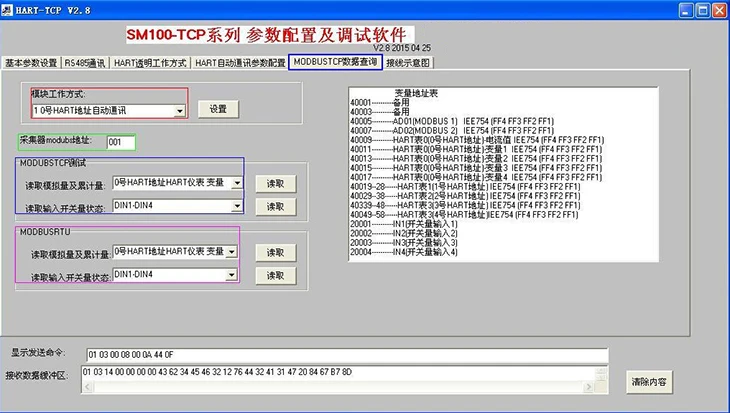Viewport: 730px width, 413px height.
Task: Expand MODBUSRTU 读取模拟量及累计量 dropdown
Action: pos(231,252)
